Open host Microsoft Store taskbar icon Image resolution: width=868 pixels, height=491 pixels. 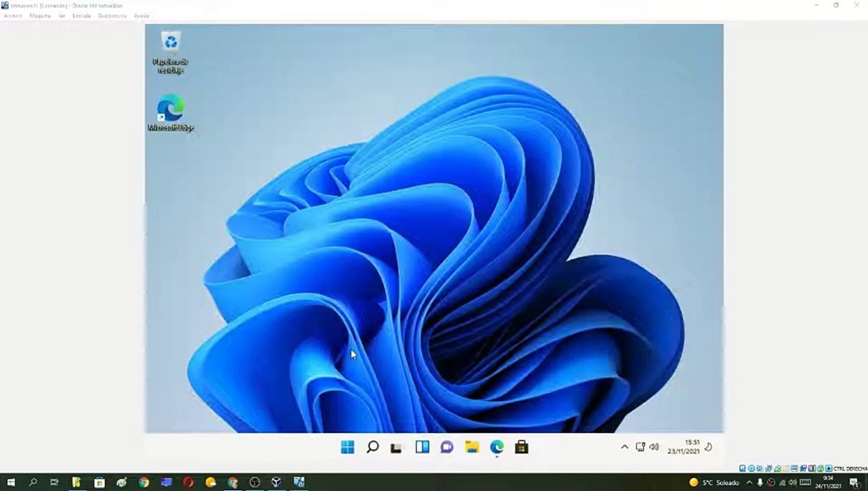(100, 482)
